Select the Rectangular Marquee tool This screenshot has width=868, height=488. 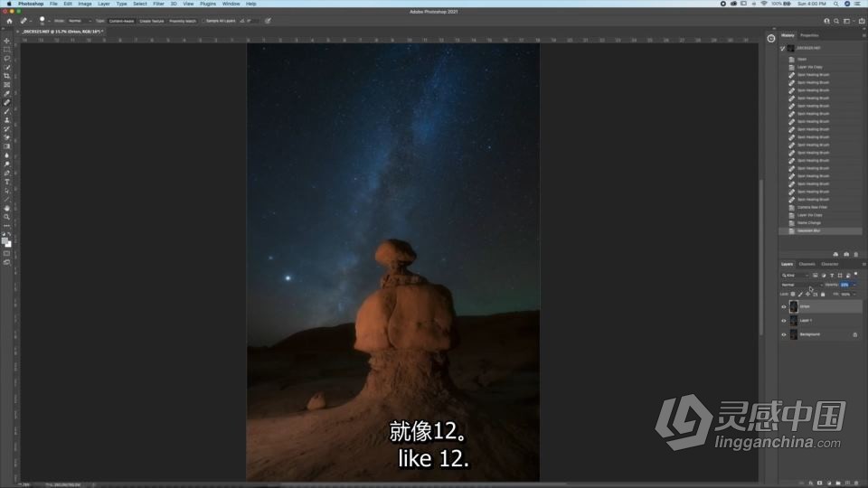pos(6,49)
